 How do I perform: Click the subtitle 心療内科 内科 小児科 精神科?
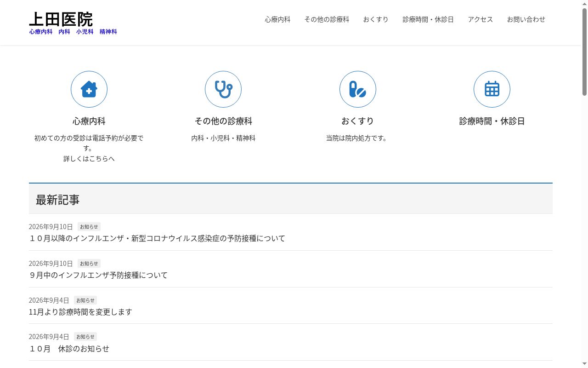[73, 32]
